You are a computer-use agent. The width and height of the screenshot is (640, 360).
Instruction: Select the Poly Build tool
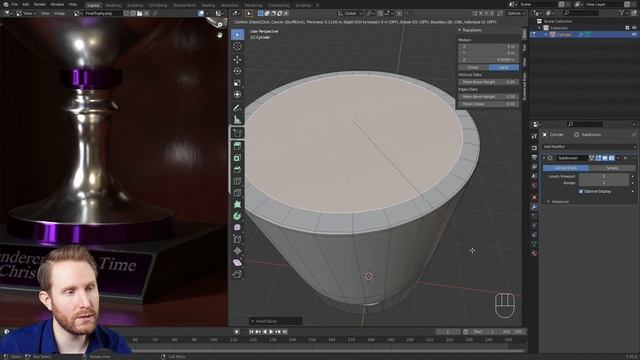pos(237,204)
